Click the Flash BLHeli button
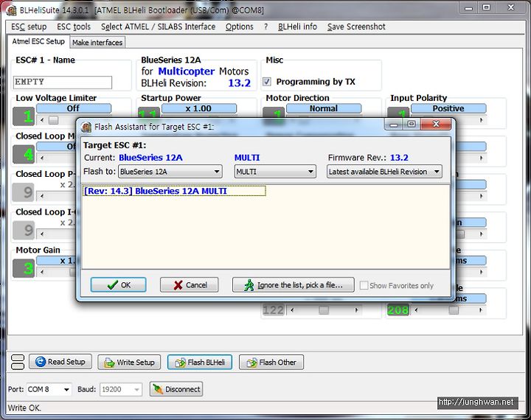The width and height of the screenshot is (531, 420). pos(200,362)
